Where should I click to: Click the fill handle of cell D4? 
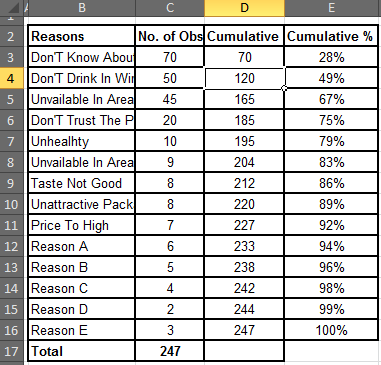284,88
